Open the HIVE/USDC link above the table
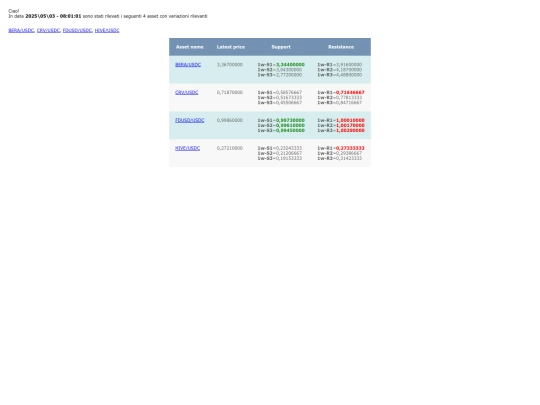Viewport: 540px width, 405px height. [107, 30]
